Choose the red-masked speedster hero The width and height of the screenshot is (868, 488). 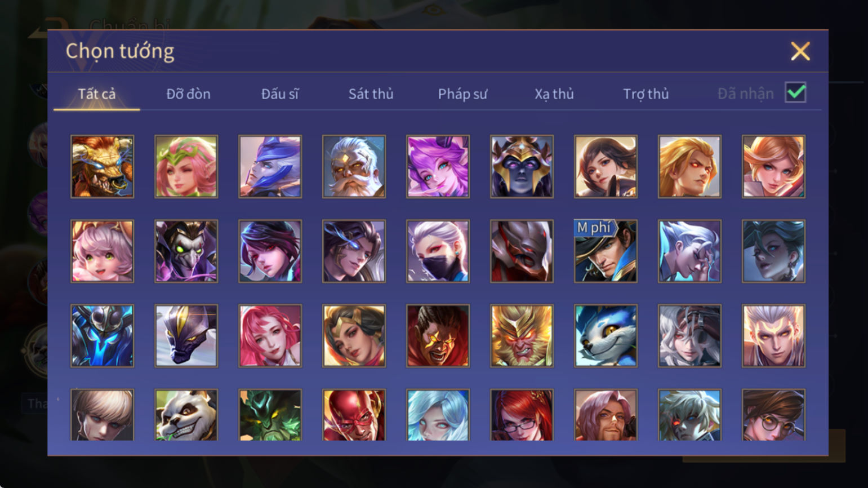[354, 415]
